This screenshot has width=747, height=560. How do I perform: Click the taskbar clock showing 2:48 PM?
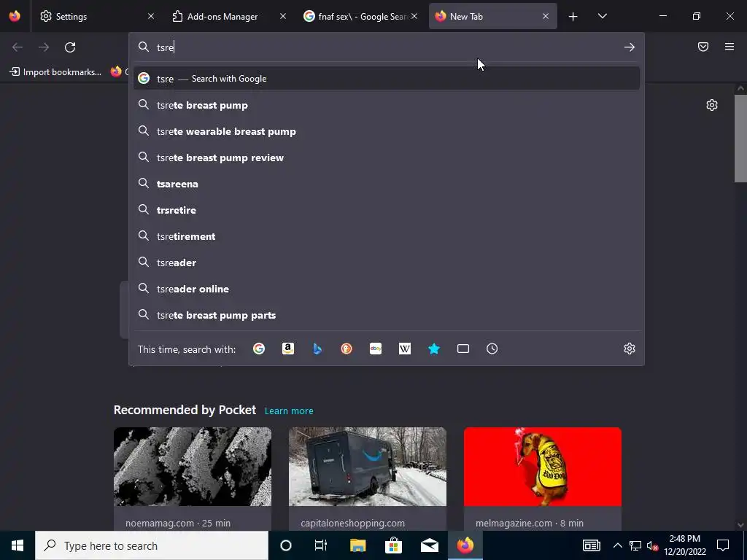[684, 545]
